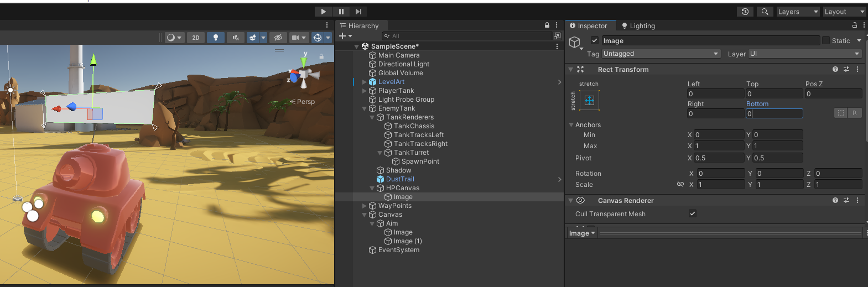Toggle scene lighting bulb icon
The height and width of the screenshot is (287, 868).
[216, 38]
